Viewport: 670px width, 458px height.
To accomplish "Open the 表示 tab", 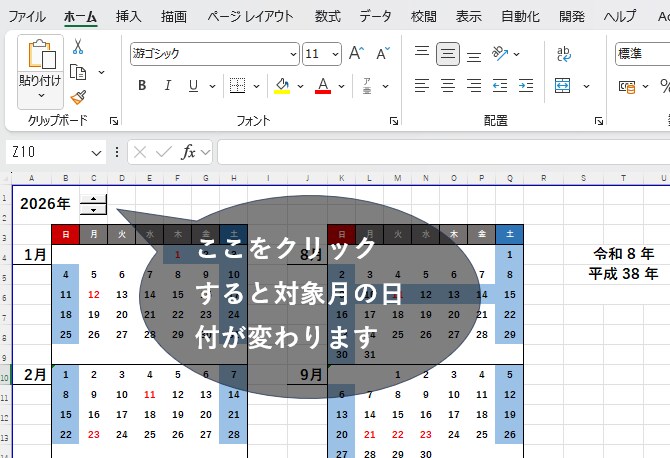I will [468, 17].
